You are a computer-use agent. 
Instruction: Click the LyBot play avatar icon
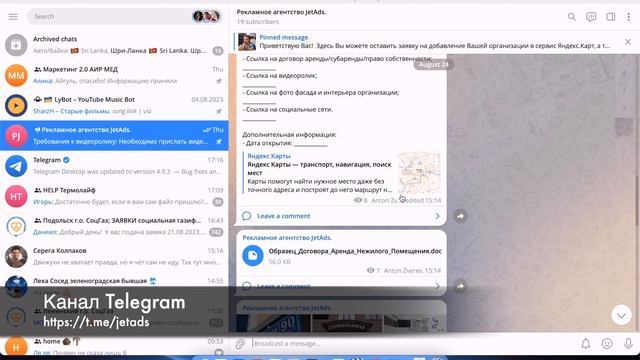pyautogui.click(x=16, y=106)
